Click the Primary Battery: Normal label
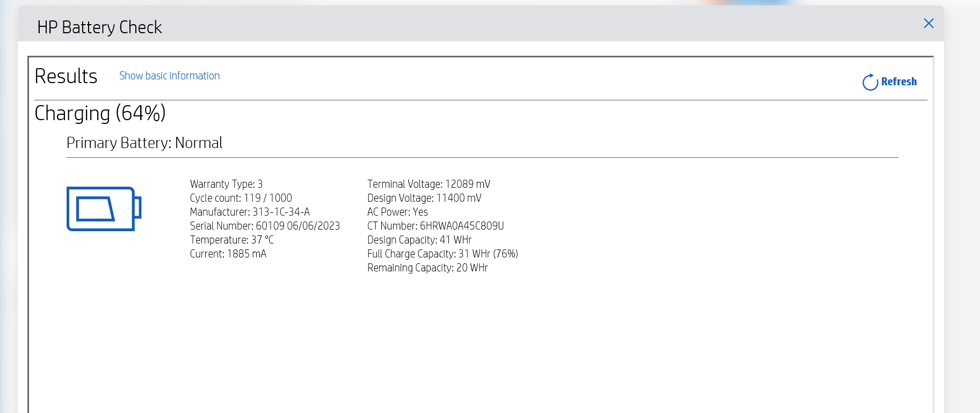The image size is (980, 413). pos(144,143)
